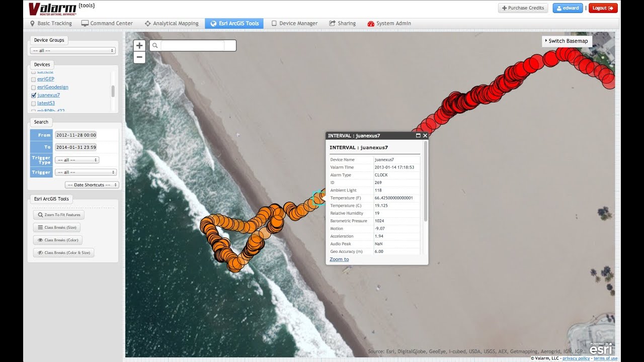The image size is (644, 362).
Task: Open the System Admin tab
Action: [389, 23]
